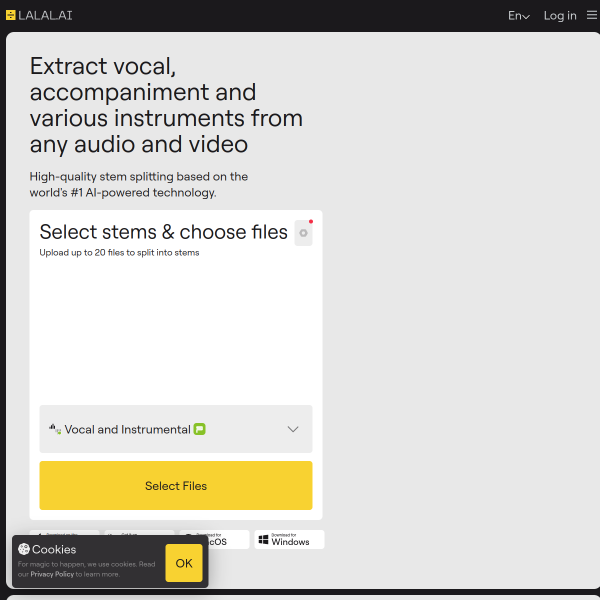The width and height of the screenshot is (600, 600).
Task: Click the empty file upload area
Action: (x=176, y=331)
